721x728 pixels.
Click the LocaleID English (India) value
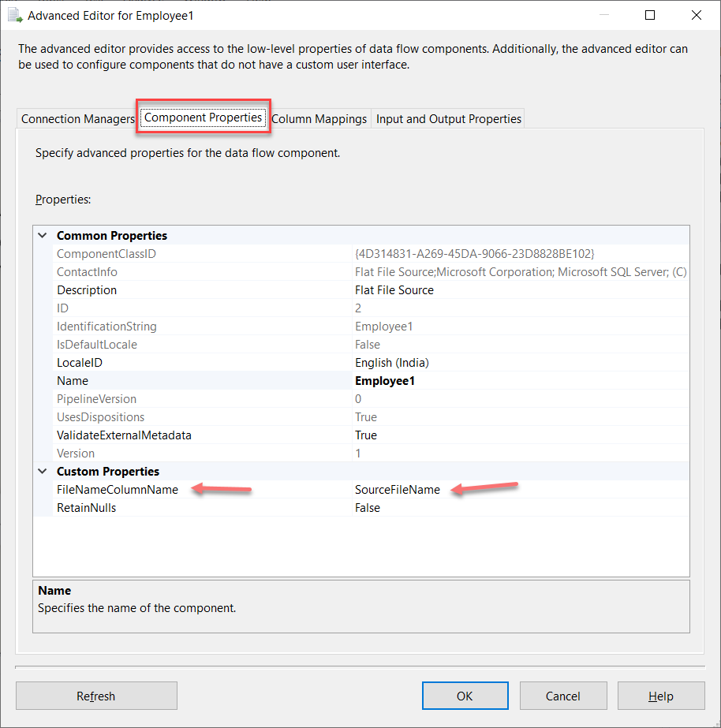point(391,363)
